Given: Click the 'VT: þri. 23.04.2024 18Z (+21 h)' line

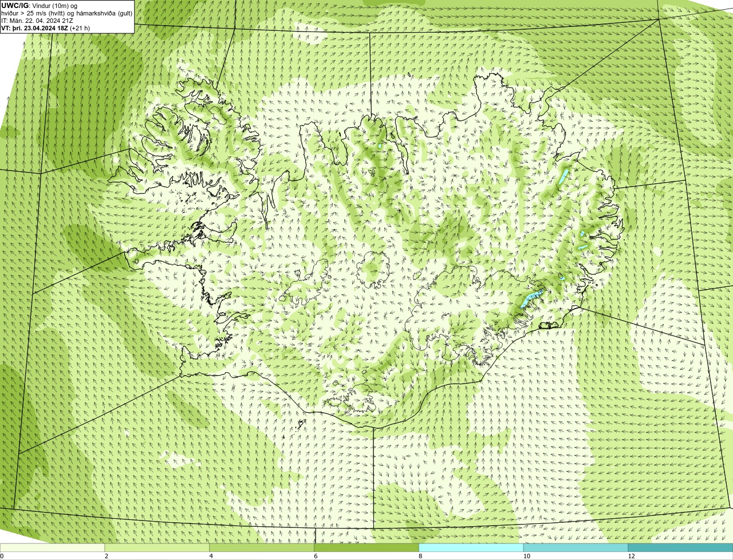Looking at the screenshot, I should pos(45,28).
